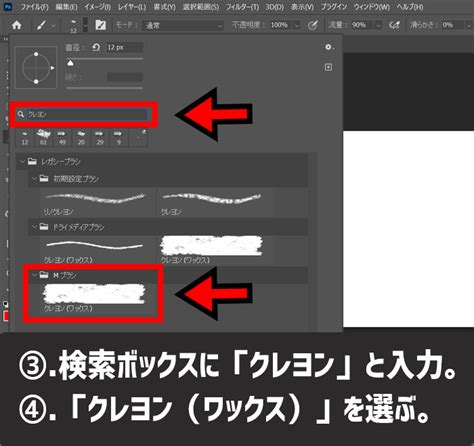Click the hardness slider track
This screenshot has height=446, width=474.
point(105,88)
